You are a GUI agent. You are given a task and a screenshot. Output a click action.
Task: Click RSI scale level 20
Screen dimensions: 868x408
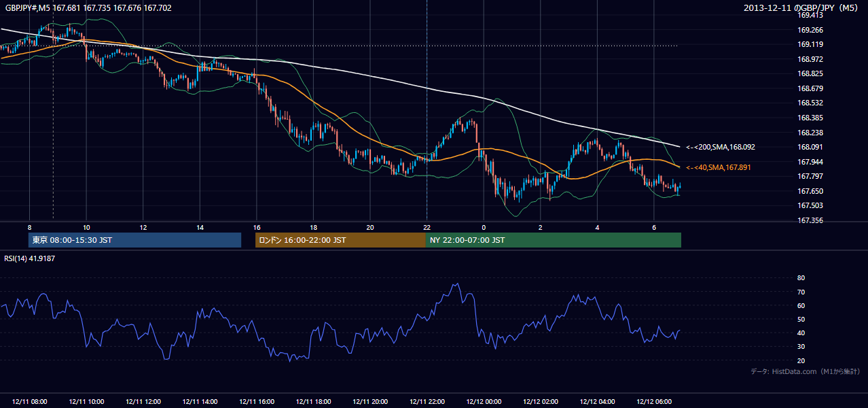coord(801,360)
